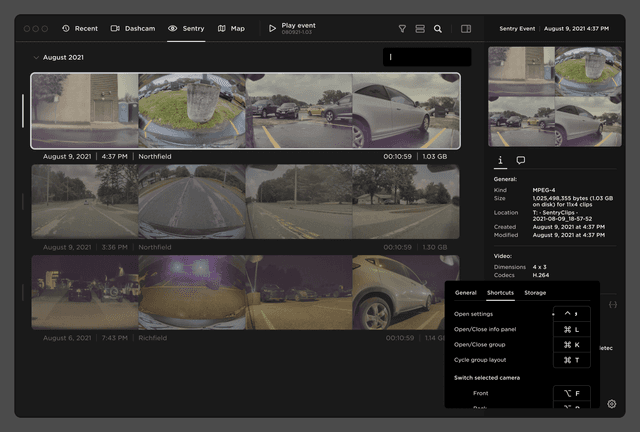
Task: Open the General settings tab
Action: coord(465,293)
